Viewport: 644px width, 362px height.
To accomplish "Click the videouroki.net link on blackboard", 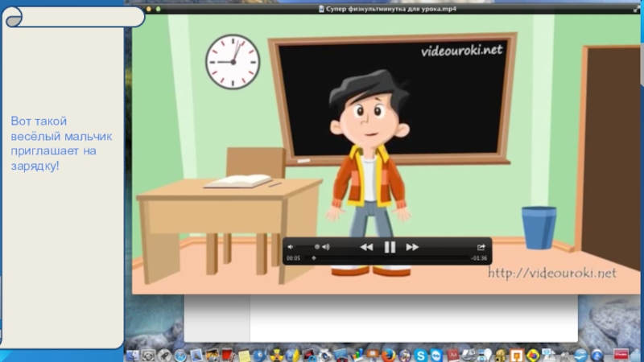I will pos(461,51).
